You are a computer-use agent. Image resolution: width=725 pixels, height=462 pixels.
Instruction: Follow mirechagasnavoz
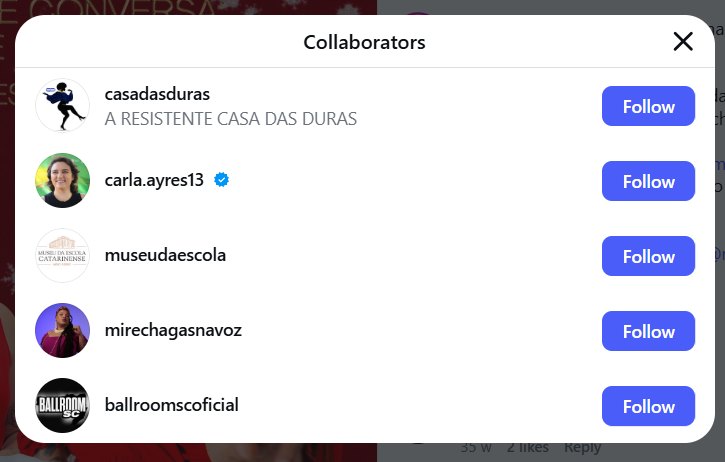(648, 331)
